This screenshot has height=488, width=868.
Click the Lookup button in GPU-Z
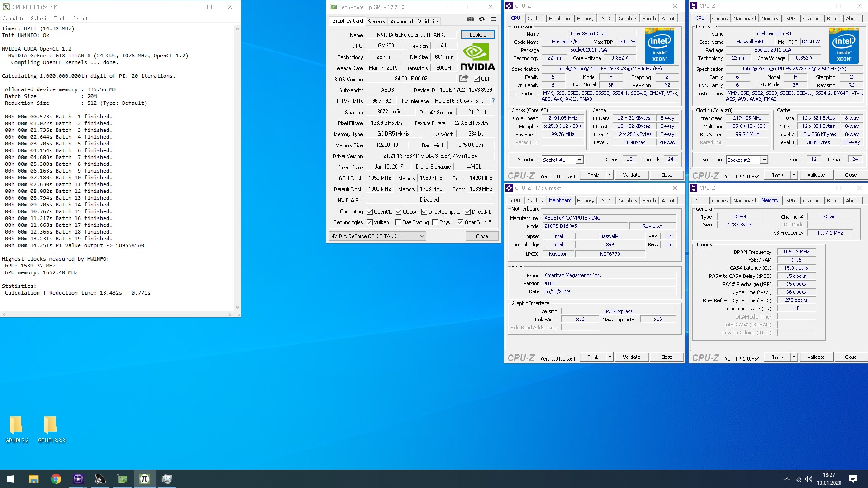(478, 35)
